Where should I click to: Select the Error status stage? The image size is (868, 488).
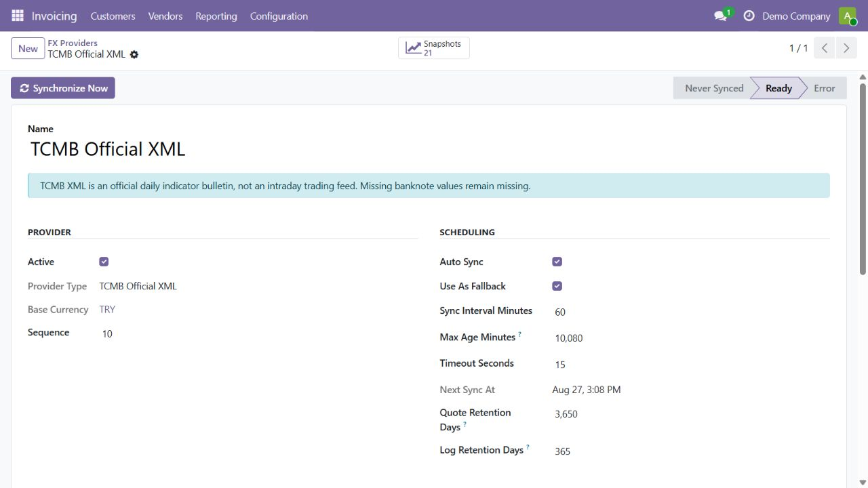point(824,88)
